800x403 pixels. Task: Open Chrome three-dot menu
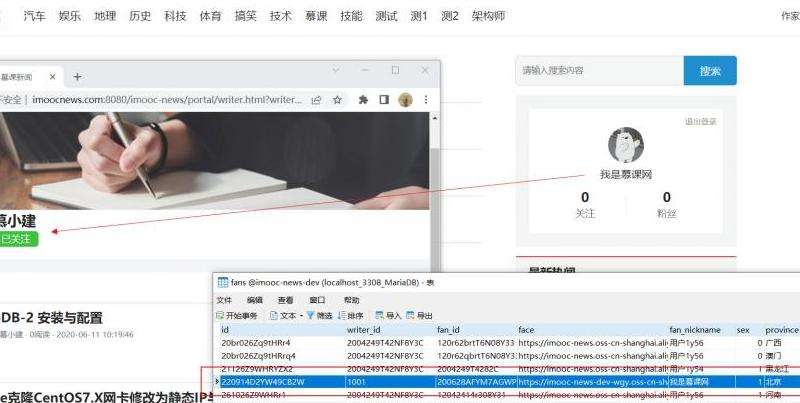click(x=427, y=100)
